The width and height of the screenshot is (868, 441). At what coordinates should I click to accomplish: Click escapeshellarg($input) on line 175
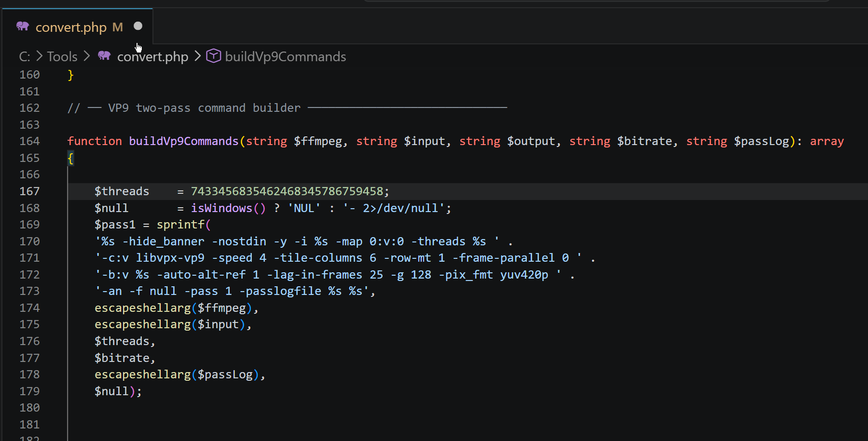pyautogui.click(x=170, y=324)
